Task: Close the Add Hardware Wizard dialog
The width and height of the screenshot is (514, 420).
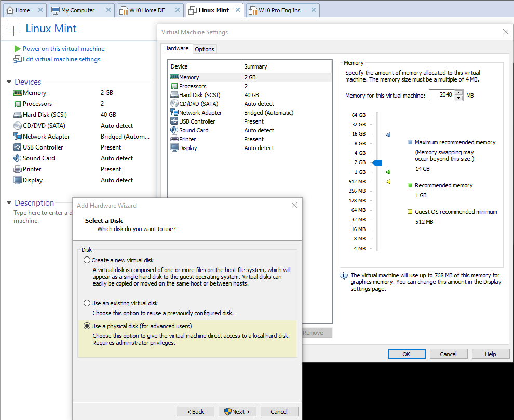Action: point(294,205)
